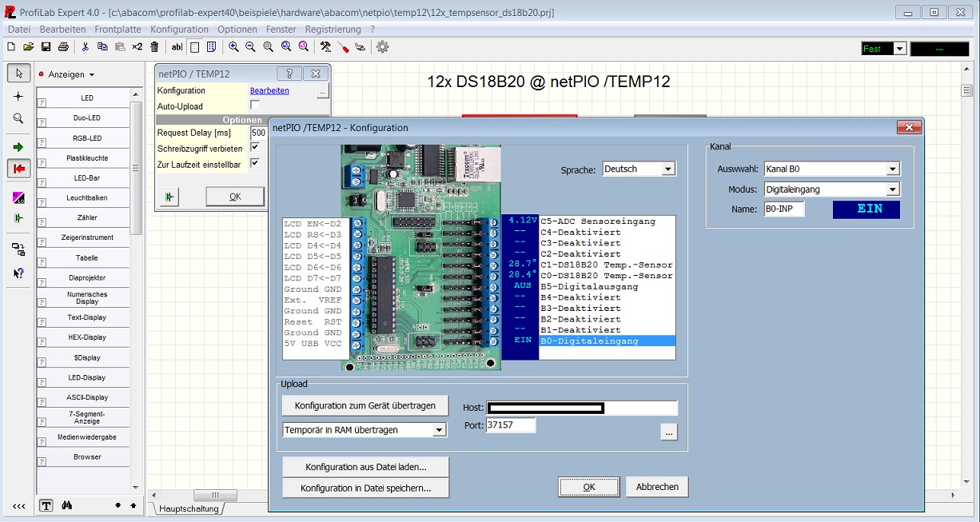The height and width of the screenshot is (522, 980).
Task: Click the ellipsis button beside Port field
Action: coord(669,432)
